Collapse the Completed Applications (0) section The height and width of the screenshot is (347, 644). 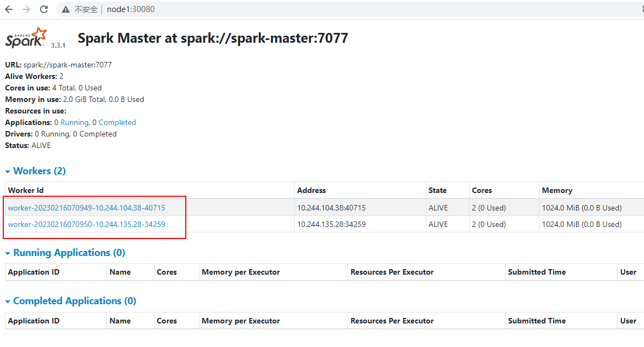tap(71, 301)
